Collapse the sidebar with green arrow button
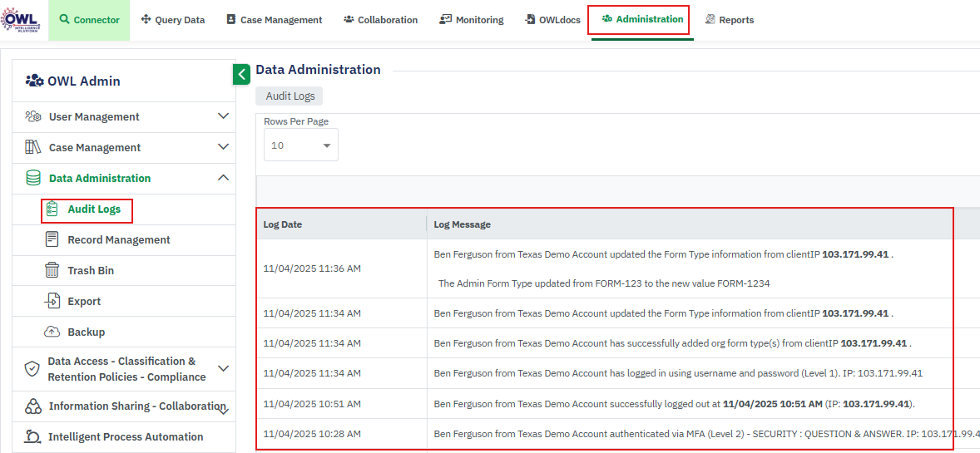 click(241, 74)
